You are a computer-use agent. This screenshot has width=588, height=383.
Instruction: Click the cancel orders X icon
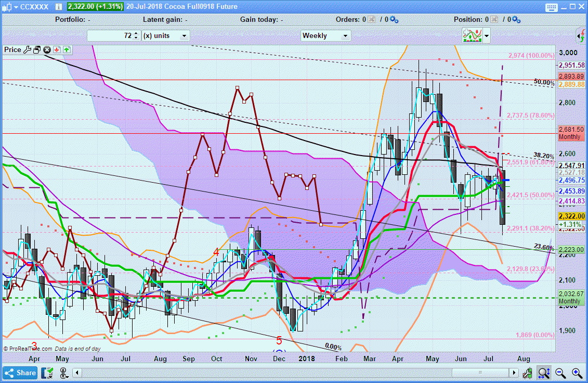pyautogui.click(x=371, y=20)
